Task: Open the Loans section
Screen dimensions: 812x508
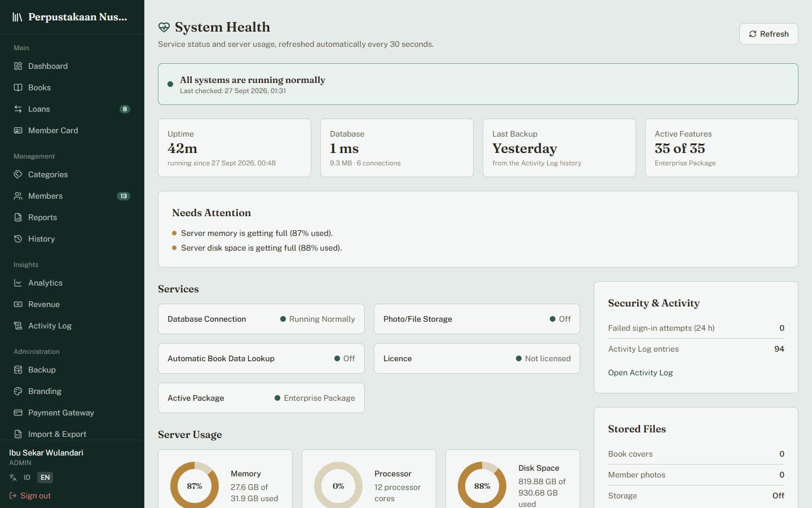Action: coord(72,109)
